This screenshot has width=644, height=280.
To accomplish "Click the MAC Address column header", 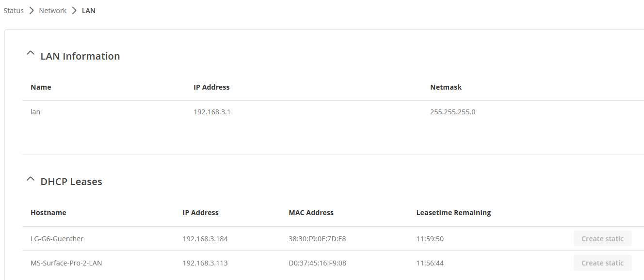I will [311, 213].
